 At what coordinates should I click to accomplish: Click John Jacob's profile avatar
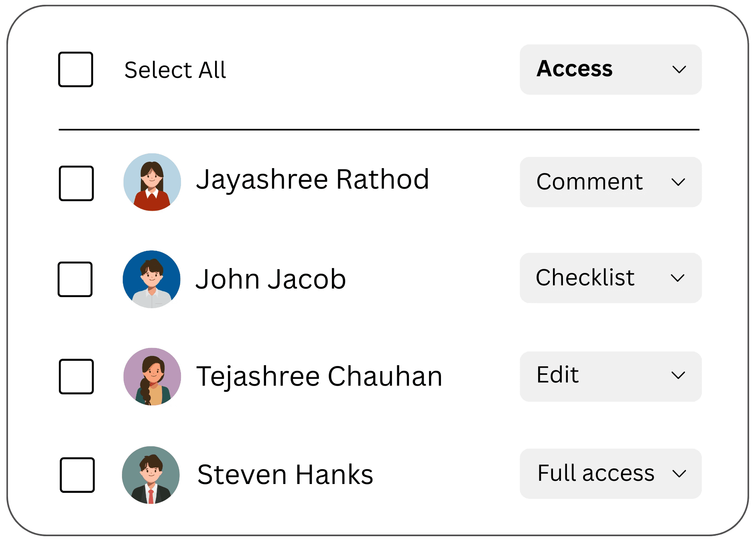152,279
